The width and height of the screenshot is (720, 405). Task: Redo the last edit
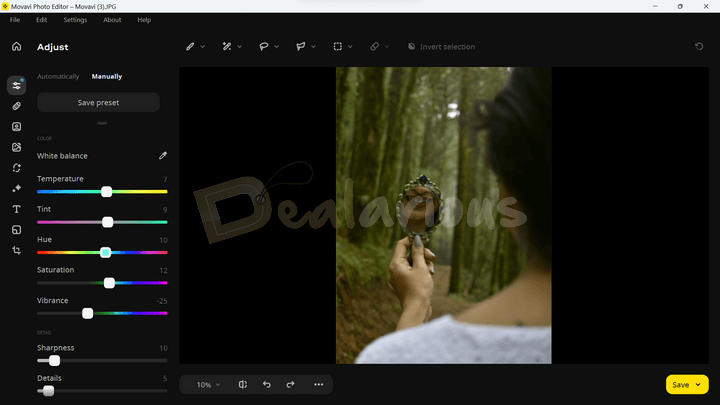point(290,384)
